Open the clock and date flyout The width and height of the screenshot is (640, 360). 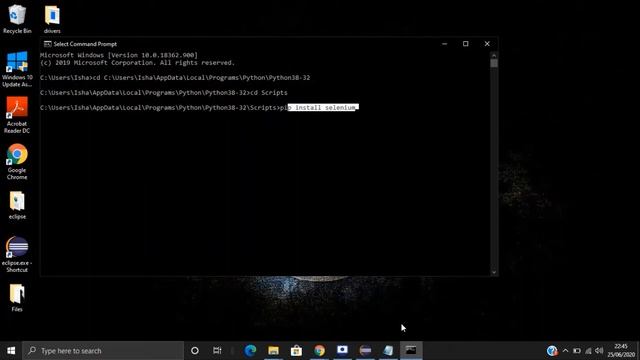pyautogui.click(x=621, y=351)
